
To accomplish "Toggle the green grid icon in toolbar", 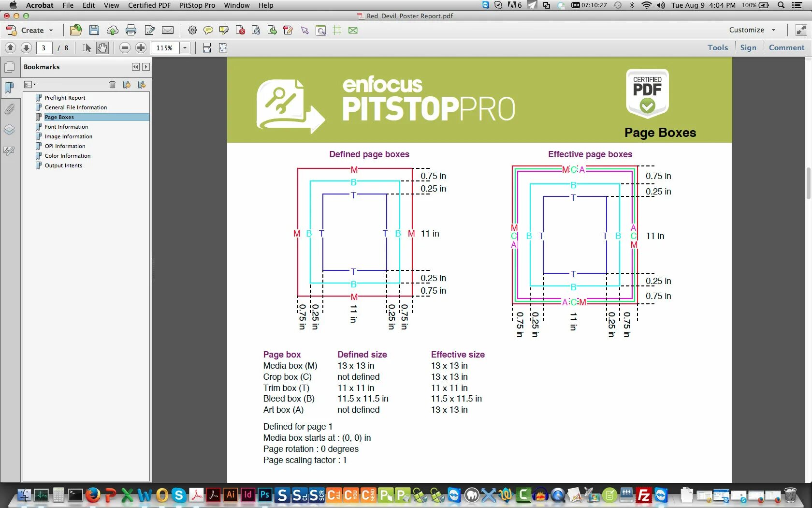I will click(337, 30).
